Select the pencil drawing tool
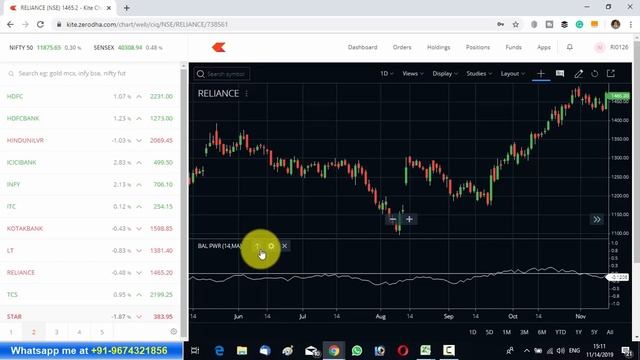This screenshot has height=360, width=640. pyautogui.click(x=578, y=73)
